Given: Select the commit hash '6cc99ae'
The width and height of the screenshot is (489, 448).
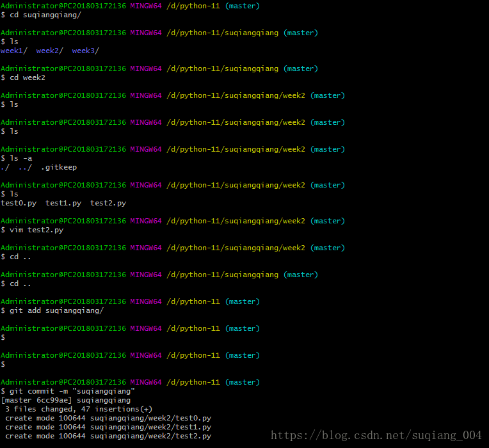Looking at the screenshot, I should pos(52,400).
